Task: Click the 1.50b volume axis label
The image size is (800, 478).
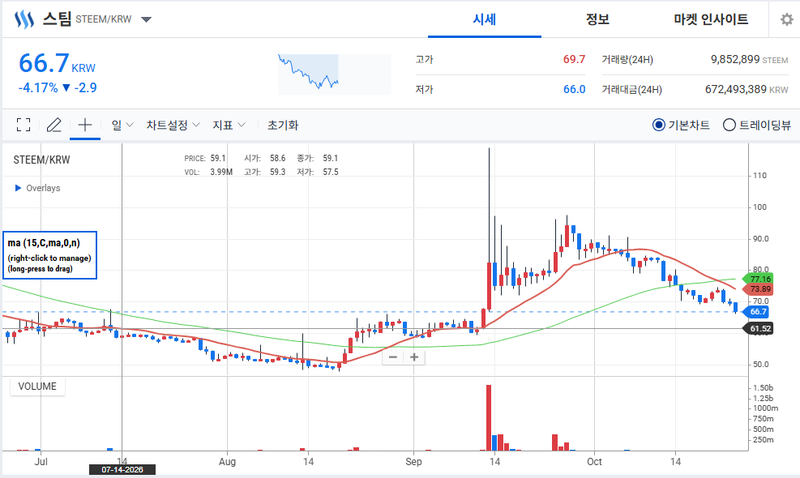Action: [763, 388]
